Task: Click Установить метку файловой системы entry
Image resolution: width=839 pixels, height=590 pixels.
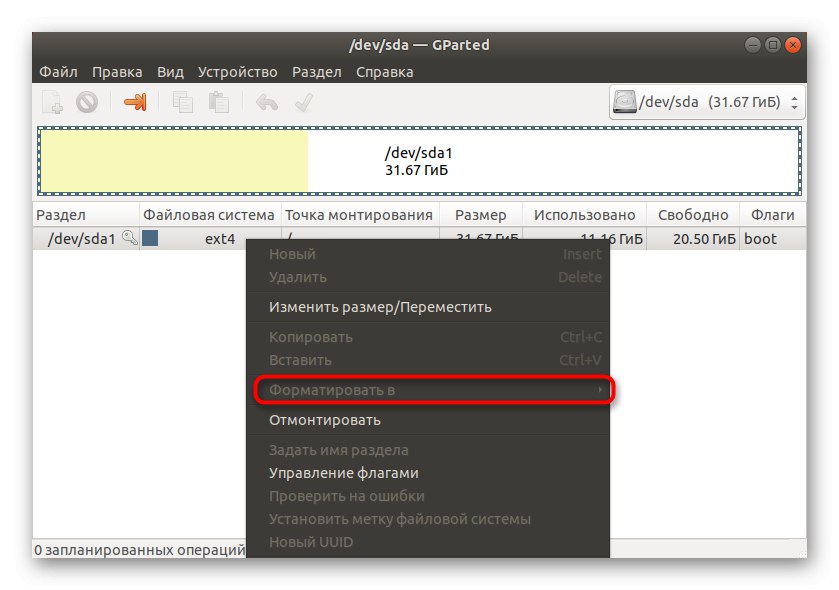Action: click(x=428, y=519)
